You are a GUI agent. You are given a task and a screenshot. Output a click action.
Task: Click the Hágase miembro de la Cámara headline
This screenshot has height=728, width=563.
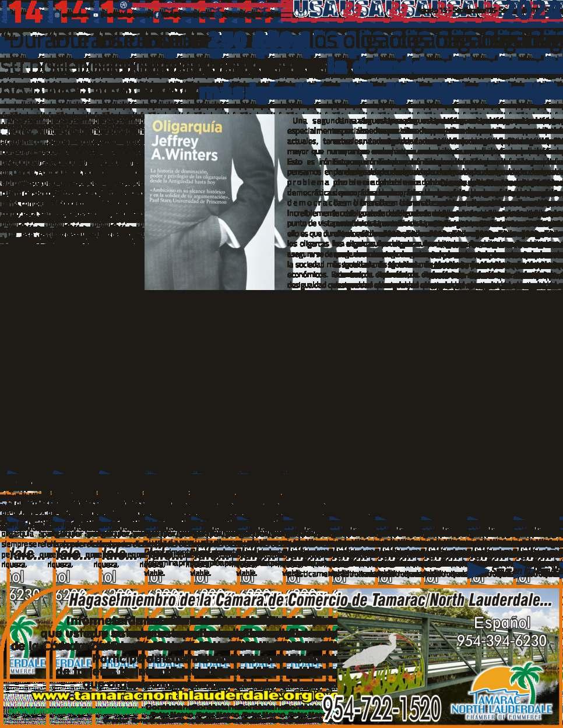coord(311,600)
